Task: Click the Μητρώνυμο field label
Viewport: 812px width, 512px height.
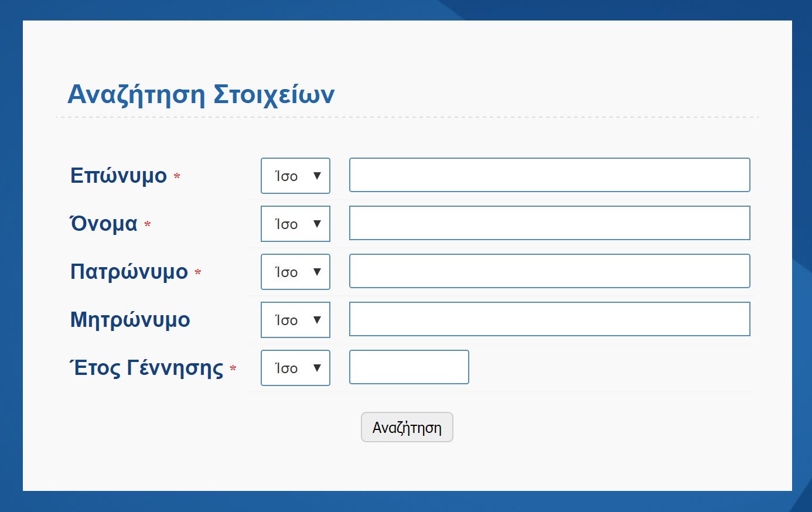Action: (130, 320)
